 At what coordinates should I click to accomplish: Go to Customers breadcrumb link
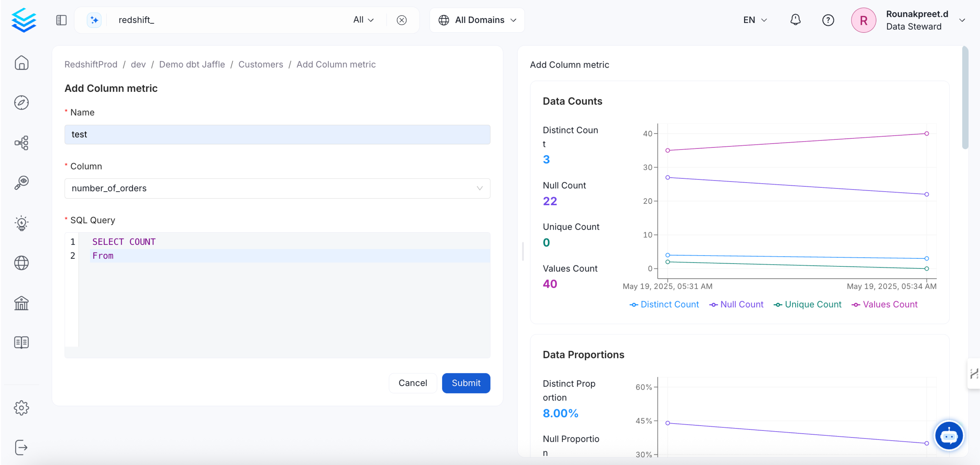click(261, 65)
